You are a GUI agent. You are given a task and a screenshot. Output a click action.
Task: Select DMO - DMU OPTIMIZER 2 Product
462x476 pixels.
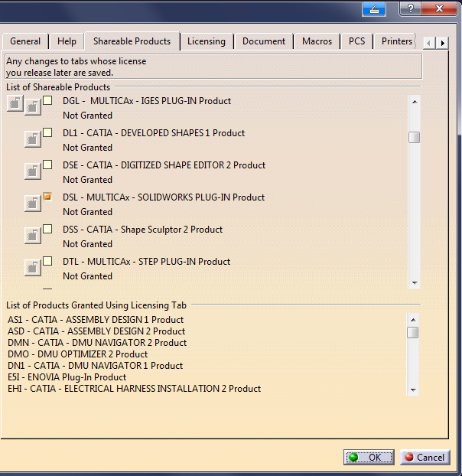pyautogui.click(x=78, y=354)
